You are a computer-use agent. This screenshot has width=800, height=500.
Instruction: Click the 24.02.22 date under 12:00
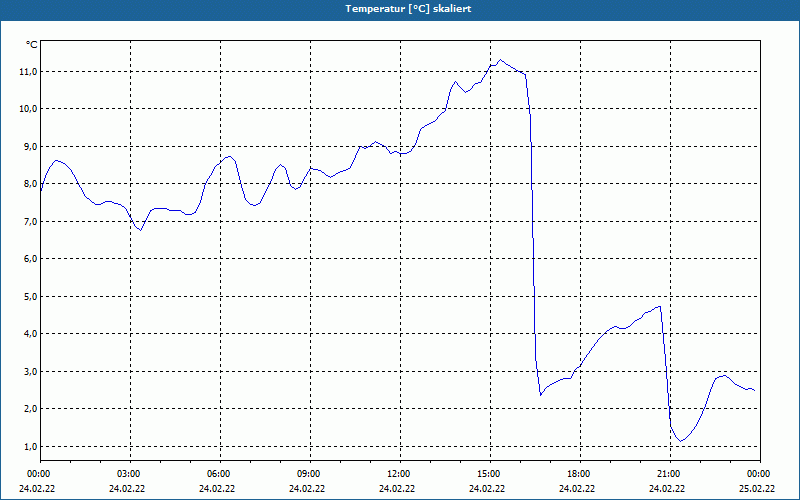(x=397, y=489)
